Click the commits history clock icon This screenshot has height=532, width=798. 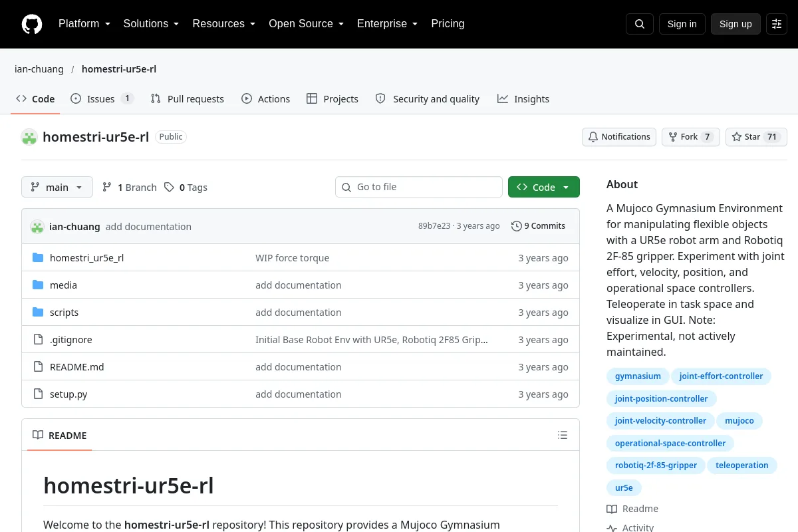click(516, 226)
